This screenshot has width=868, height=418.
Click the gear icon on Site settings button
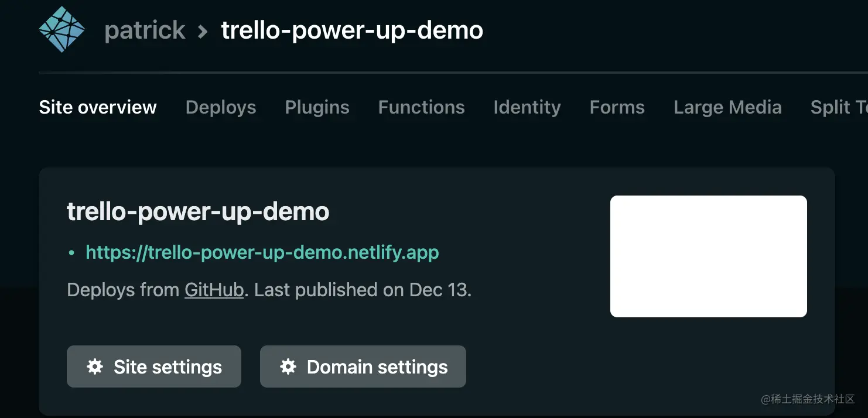pos(95,366)
